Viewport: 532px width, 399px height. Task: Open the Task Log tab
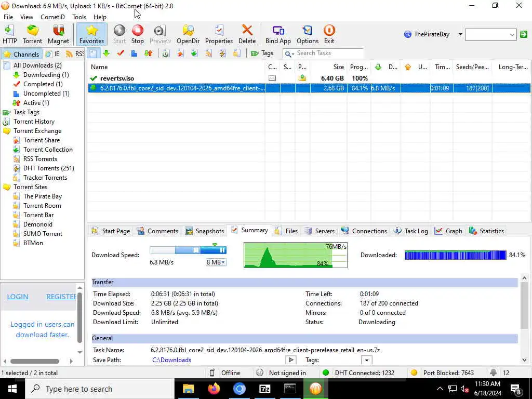(x=411, y=231)
